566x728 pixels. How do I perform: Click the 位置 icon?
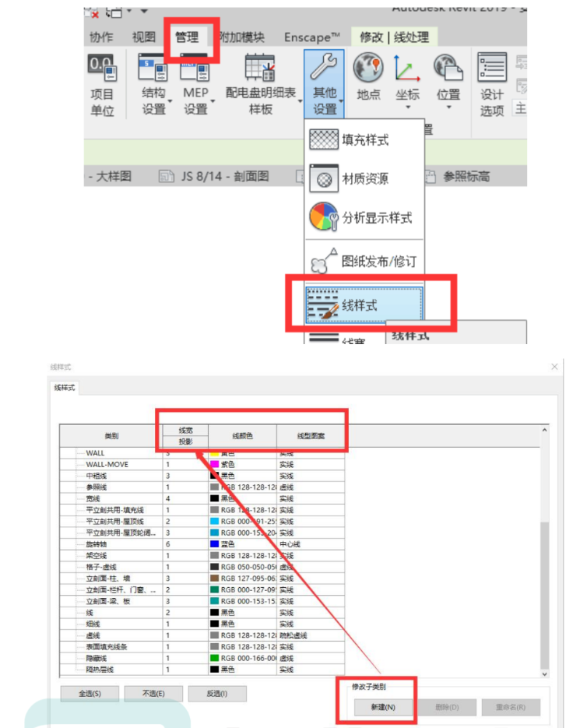pos(448,68)
